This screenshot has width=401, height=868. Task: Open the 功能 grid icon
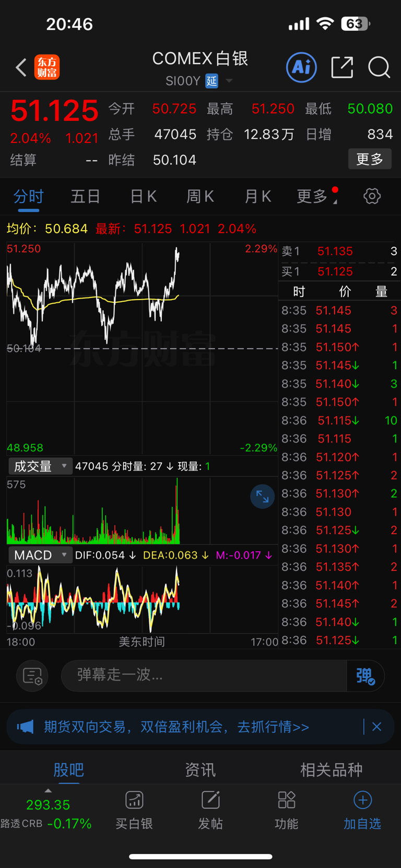287,800
